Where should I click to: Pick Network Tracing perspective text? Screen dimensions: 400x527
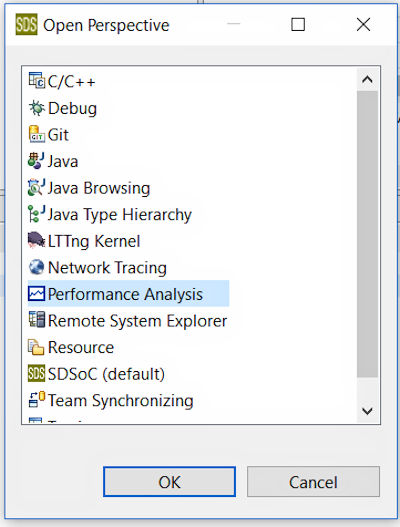point(107,268)
